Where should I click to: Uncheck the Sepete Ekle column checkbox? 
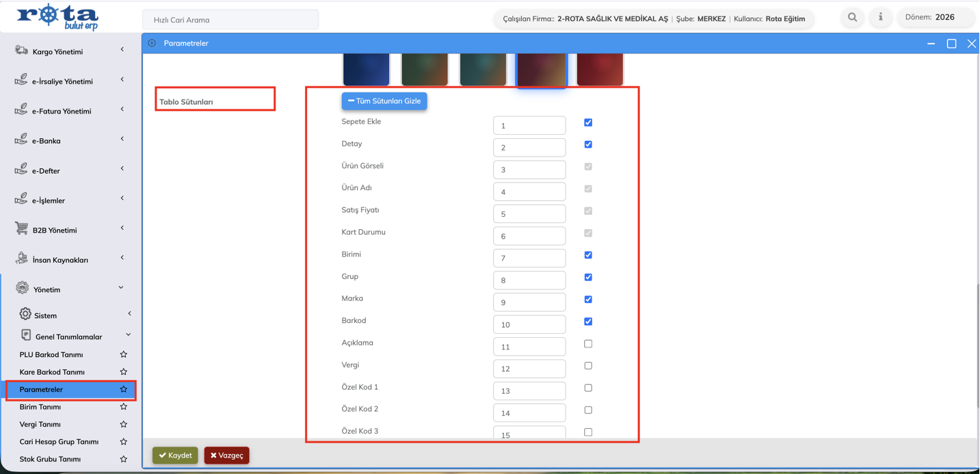click(588, 122)
